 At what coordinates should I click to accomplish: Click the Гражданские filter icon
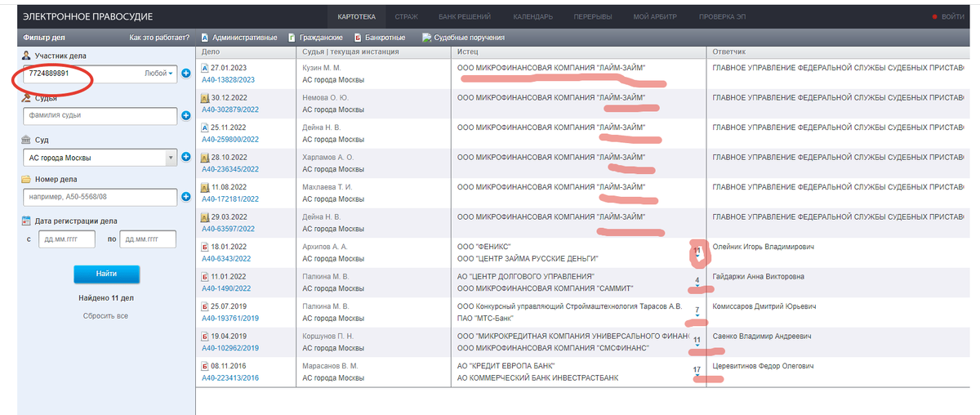pyautogui.click(x=292, y=38)
